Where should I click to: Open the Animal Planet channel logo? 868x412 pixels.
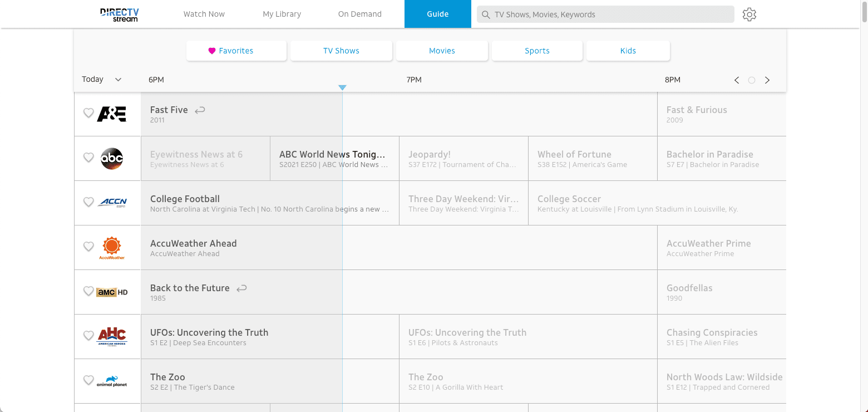click(112, 381)
